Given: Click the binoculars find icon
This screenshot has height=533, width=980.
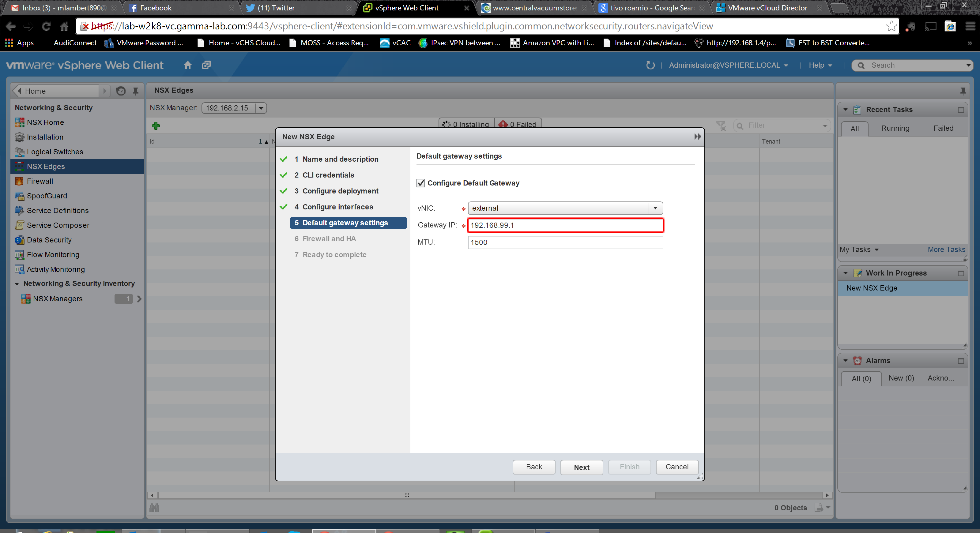Looking at the screenshot, I should tap(154, 508).
